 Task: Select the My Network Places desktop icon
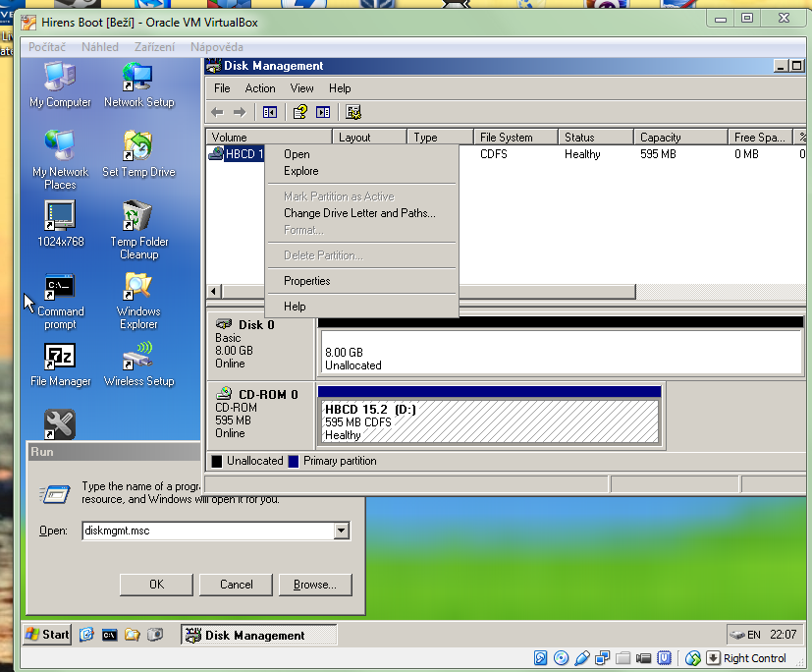(x=60, y=160)
